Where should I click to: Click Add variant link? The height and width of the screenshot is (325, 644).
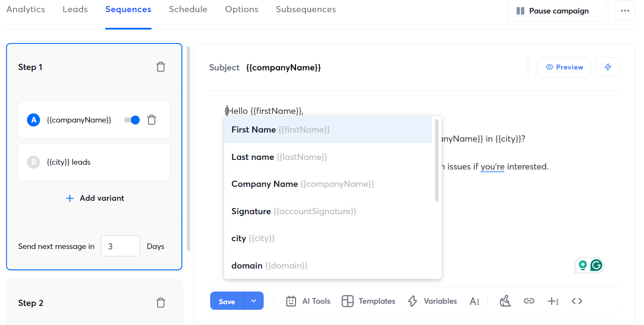(95, 198)
